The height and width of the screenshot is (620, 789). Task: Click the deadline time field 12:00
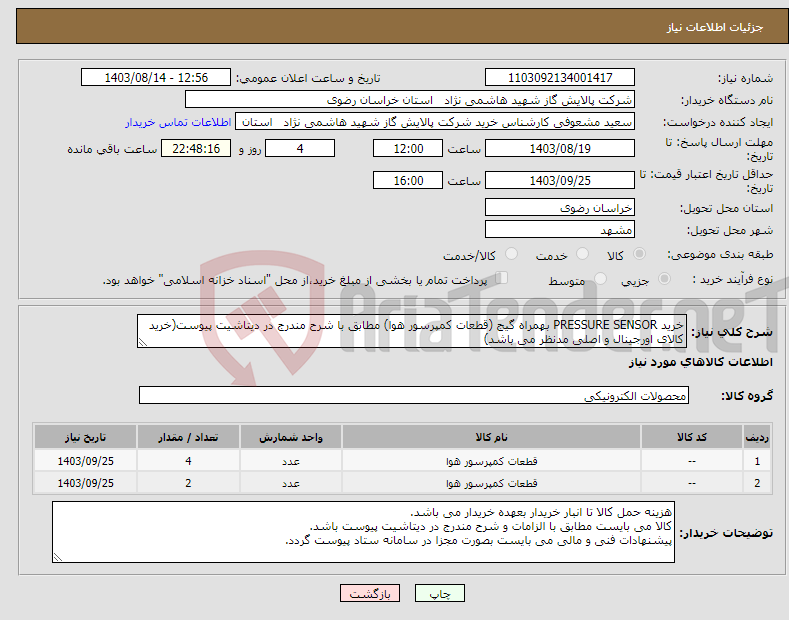point(408,148)
